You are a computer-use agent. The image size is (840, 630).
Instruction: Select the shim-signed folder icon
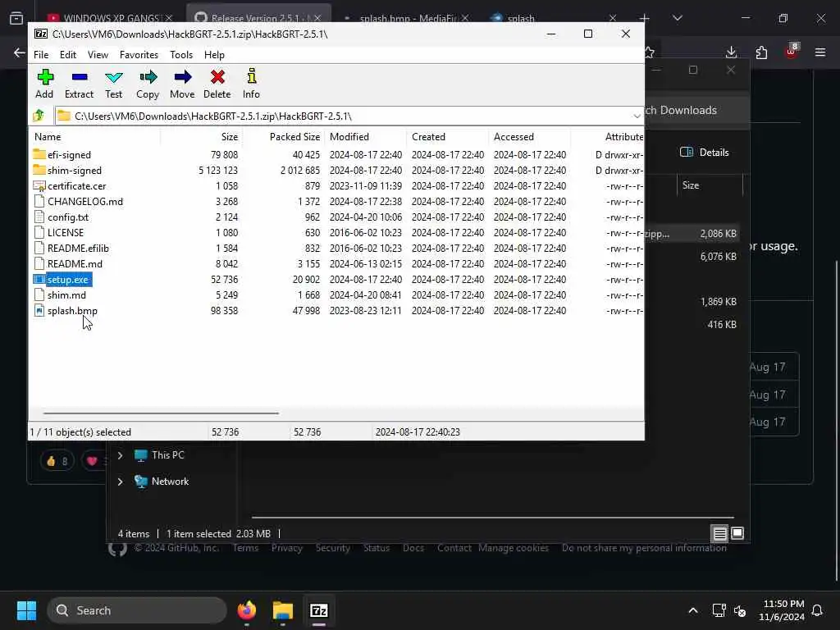click(39, 170)
